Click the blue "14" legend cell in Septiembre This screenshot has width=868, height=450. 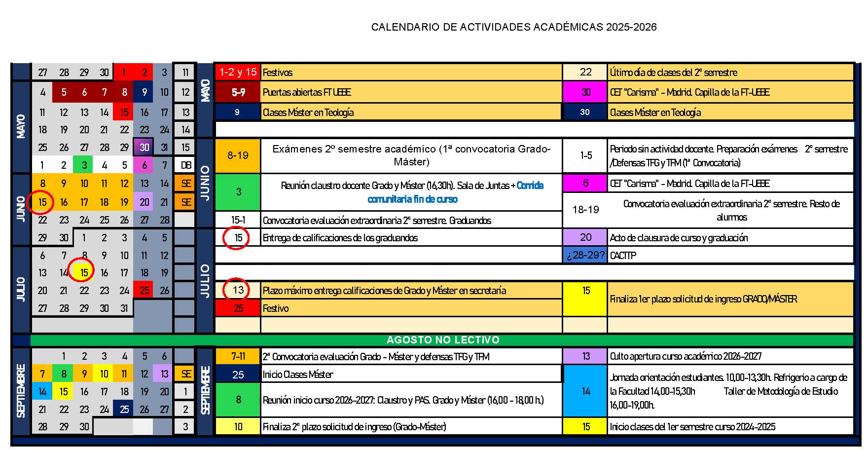(585, 391)
